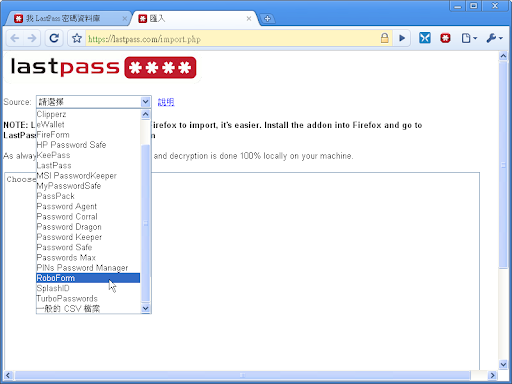Image resolution: width=512 pixels, height=384 pixels.
Task: Select Password Dragon in the list
Action: 88,227
